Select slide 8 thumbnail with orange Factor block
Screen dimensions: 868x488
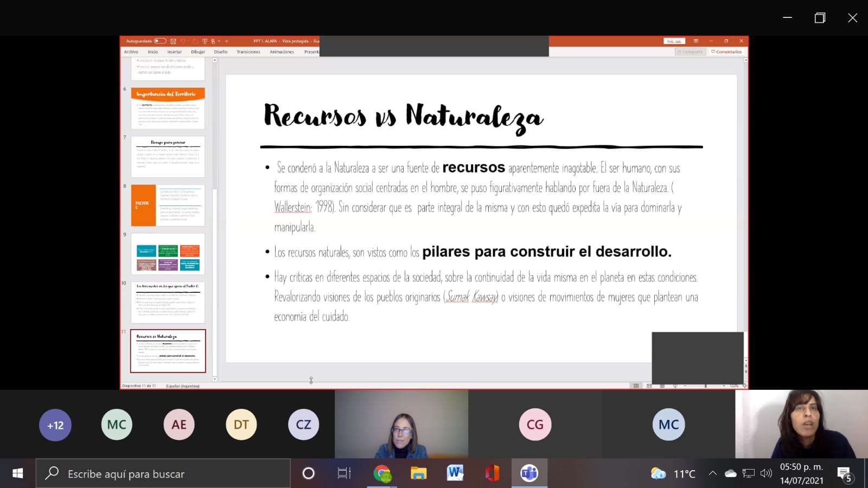coord(168,206)
